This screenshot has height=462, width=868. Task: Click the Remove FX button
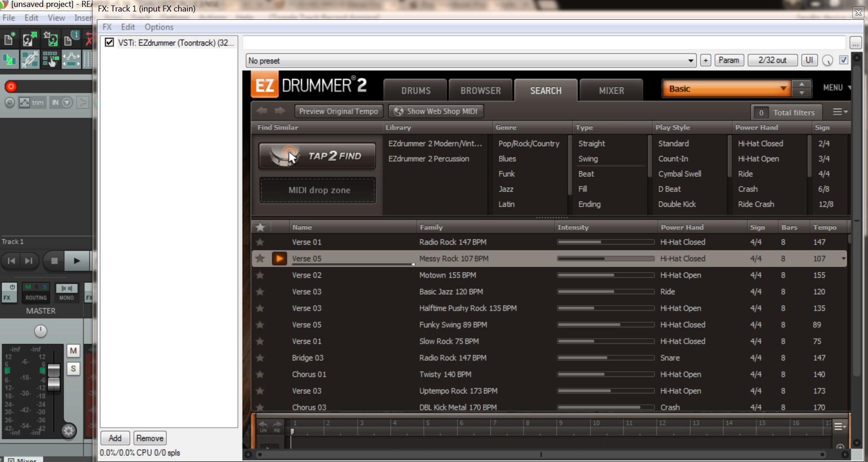[x=150, y=438]
